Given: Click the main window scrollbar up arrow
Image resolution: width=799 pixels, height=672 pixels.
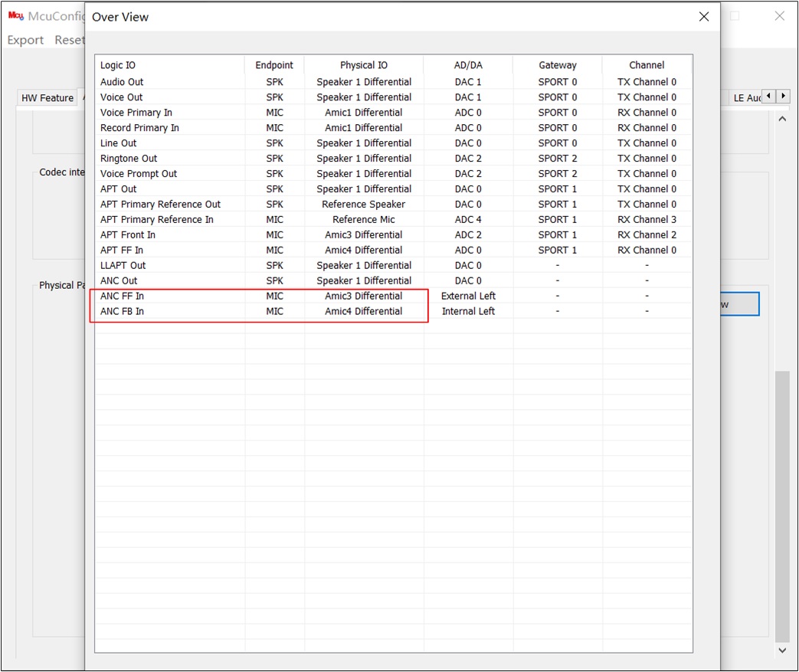Looking at the screenshot, I should coord(782,120).
